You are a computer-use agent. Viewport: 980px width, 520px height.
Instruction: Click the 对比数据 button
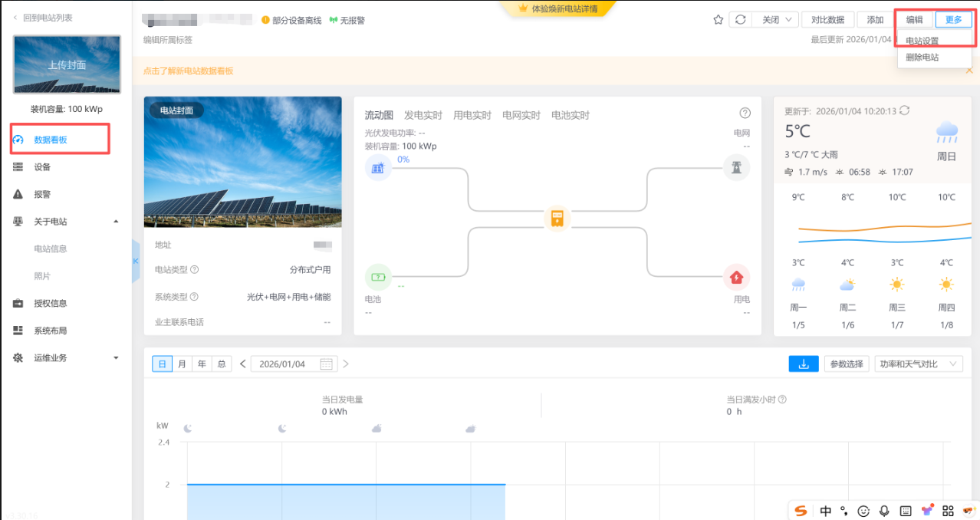pos(827,20)
